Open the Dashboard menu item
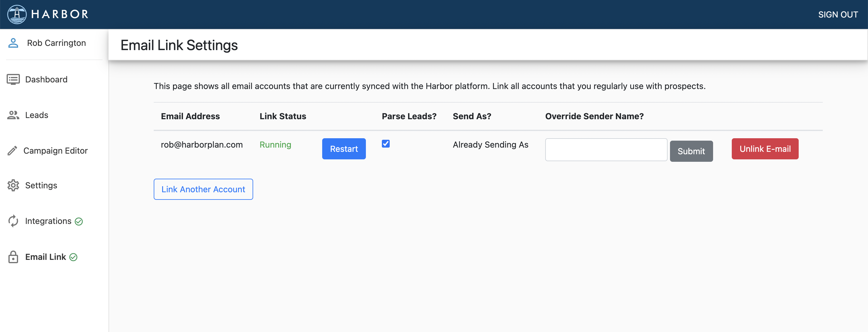Screen dimensions: 868x332 [46, 80]
